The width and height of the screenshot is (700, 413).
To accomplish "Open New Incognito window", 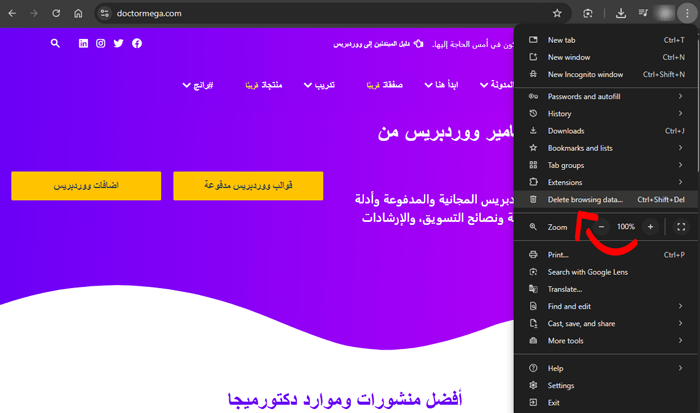I will point(605,75).
